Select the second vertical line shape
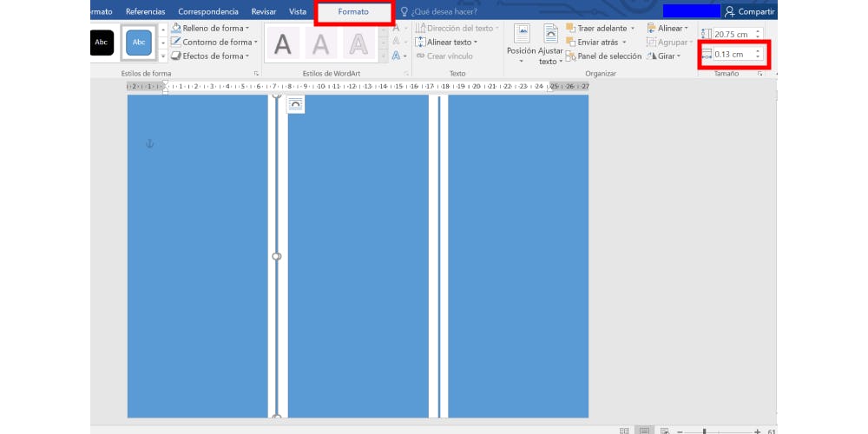This screenshot has height=434, width=868. point(439,256)
